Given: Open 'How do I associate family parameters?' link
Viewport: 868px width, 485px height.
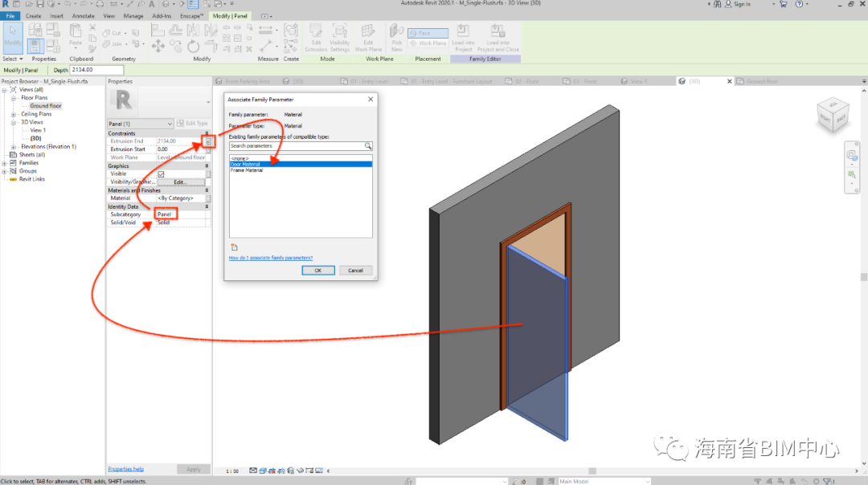Looking at the screenshot, I should coord(270,258).
